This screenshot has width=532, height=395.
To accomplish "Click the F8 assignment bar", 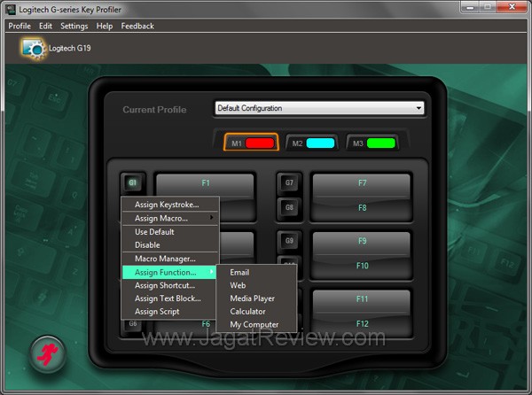I will click(x=362, y=208).
